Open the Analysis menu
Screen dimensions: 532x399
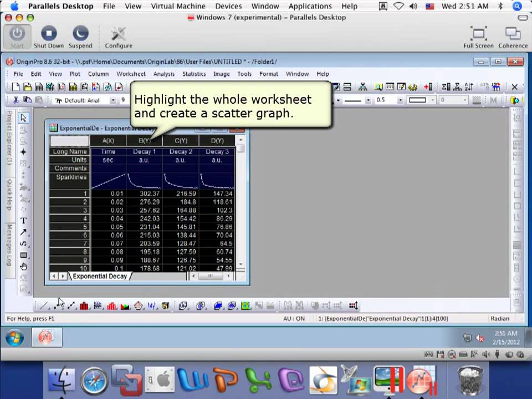click(164, 74)
